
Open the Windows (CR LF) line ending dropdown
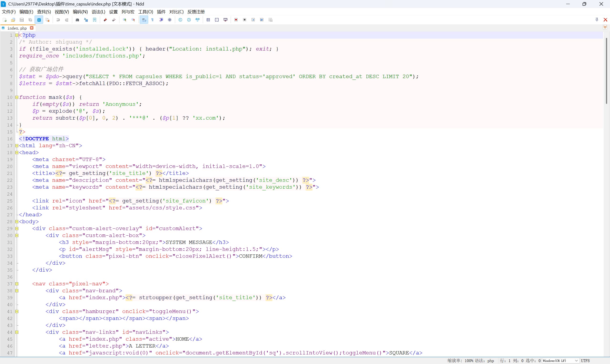pos(560,361)
